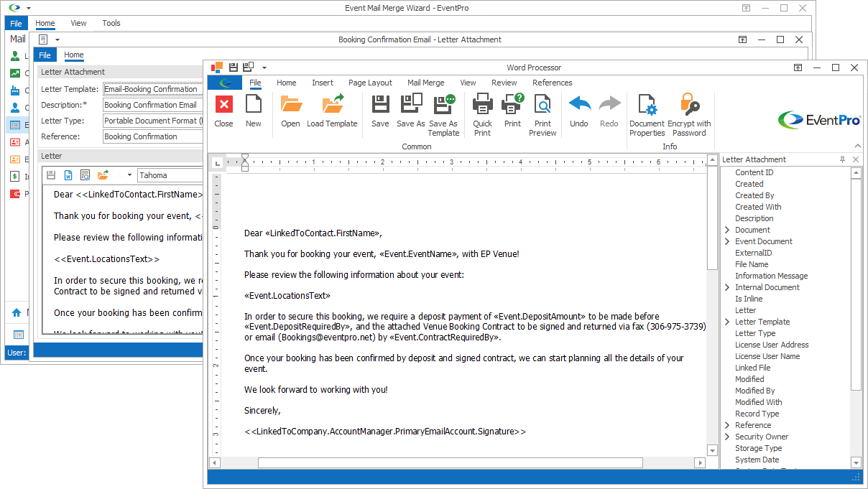The width and height of the screenshot is (868, 489).
Task: Click the chart icon in Mail sidebar
Action: pos(15,73)
